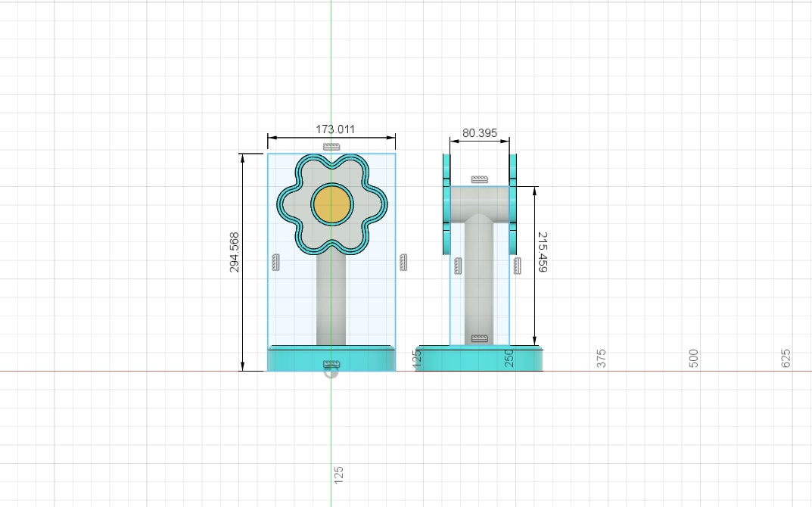Select the gray flower petal face

(300, 204)
